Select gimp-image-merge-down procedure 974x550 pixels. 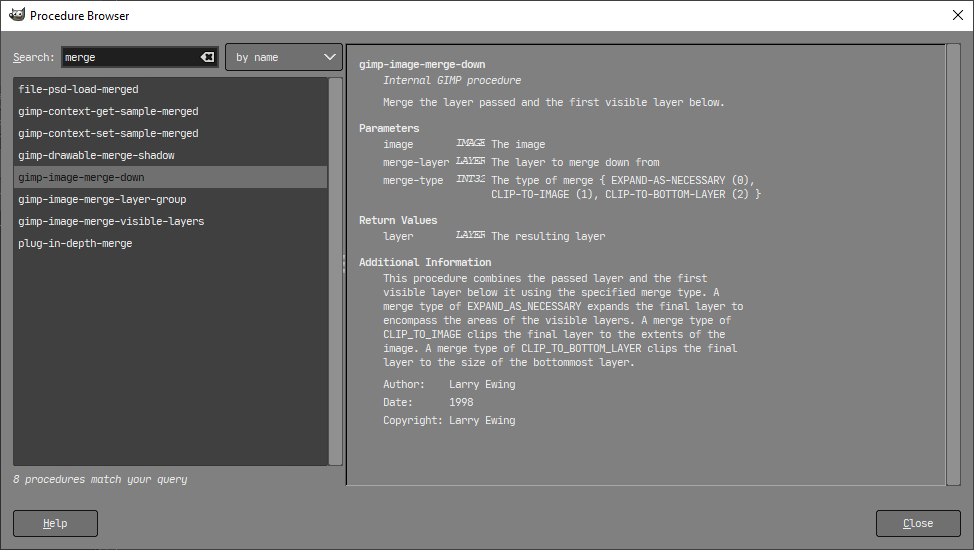click(x=170, y=177)
